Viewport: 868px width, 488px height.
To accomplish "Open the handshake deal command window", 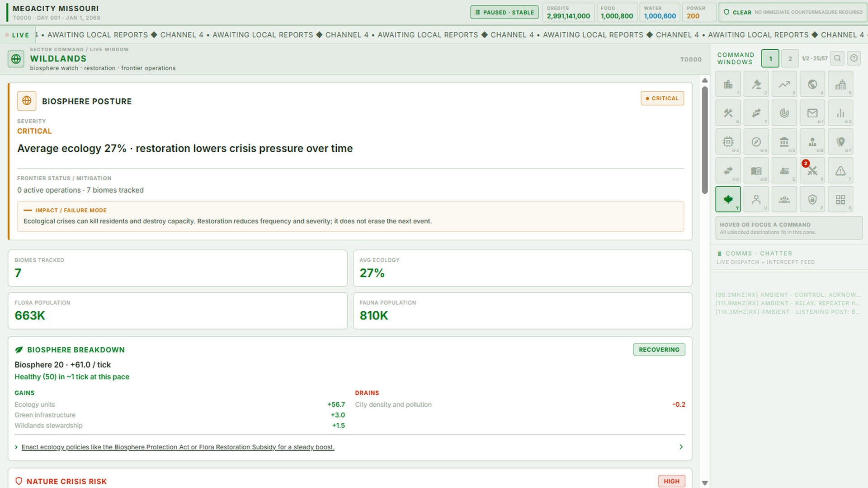I will [x=756, y=113].
